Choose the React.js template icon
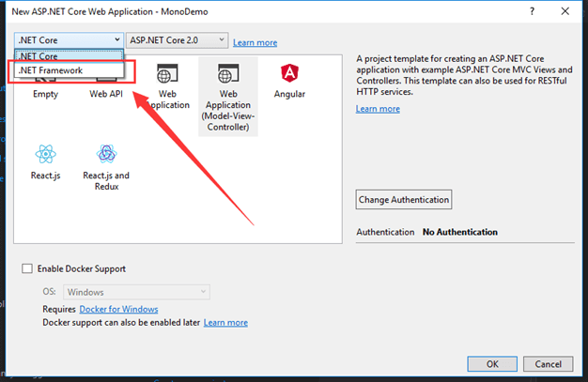 [x=46, y=154]
